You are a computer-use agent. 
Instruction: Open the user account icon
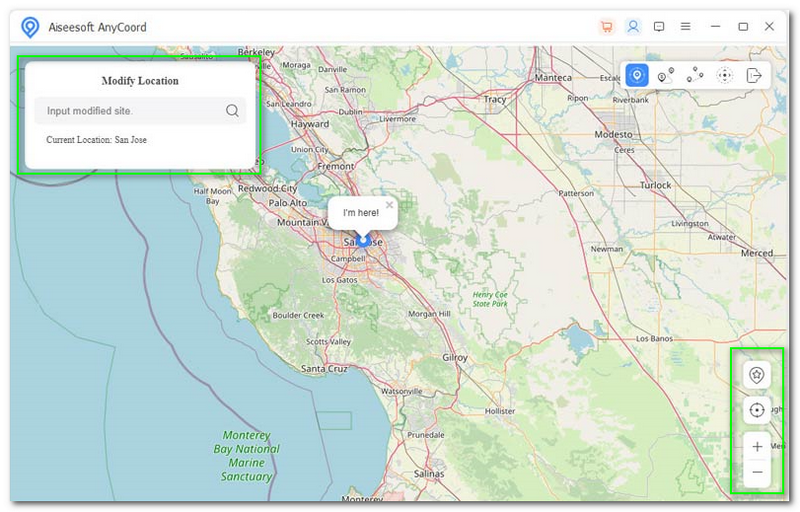pyautogui.click(x=632, y=27)
